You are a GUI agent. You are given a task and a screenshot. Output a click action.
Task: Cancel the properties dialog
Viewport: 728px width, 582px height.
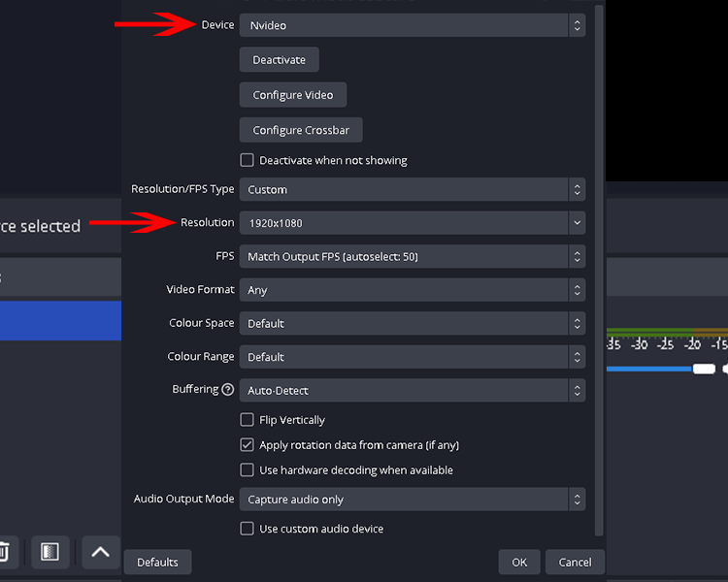coord(575,562)
